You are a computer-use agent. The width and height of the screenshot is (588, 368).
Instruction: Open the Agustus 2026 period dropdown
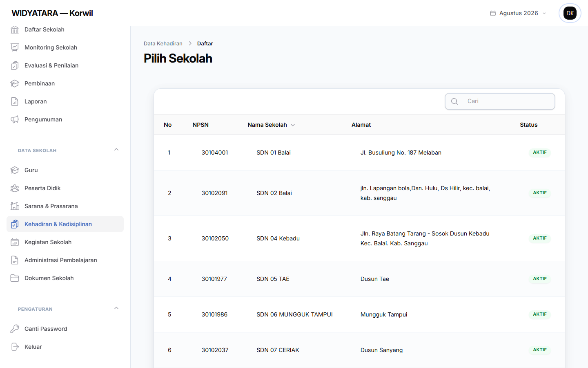tap(518, 13)
